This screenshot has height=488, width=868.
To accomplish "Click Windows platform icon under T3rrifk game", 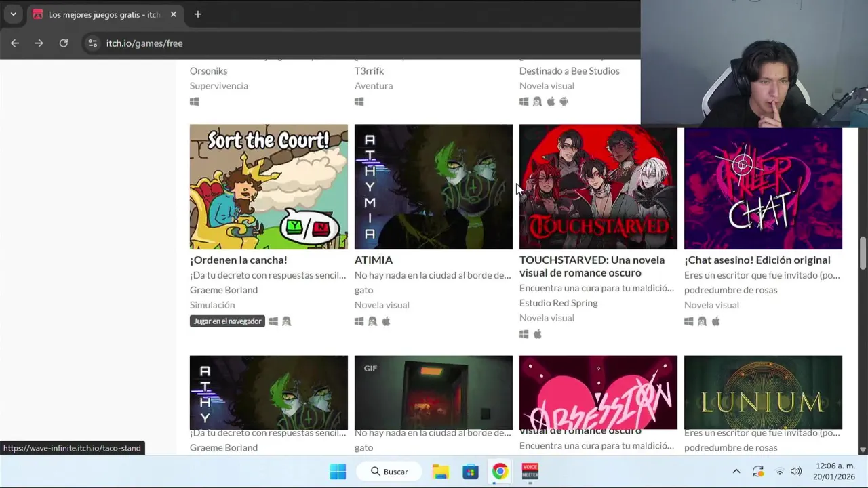I will pos(359,102).
